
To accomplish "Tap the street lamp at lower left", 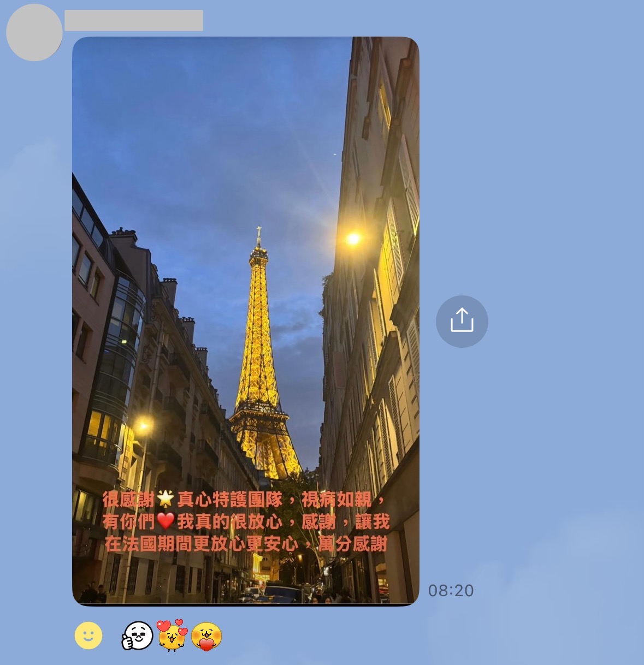I will coord(143,425).
